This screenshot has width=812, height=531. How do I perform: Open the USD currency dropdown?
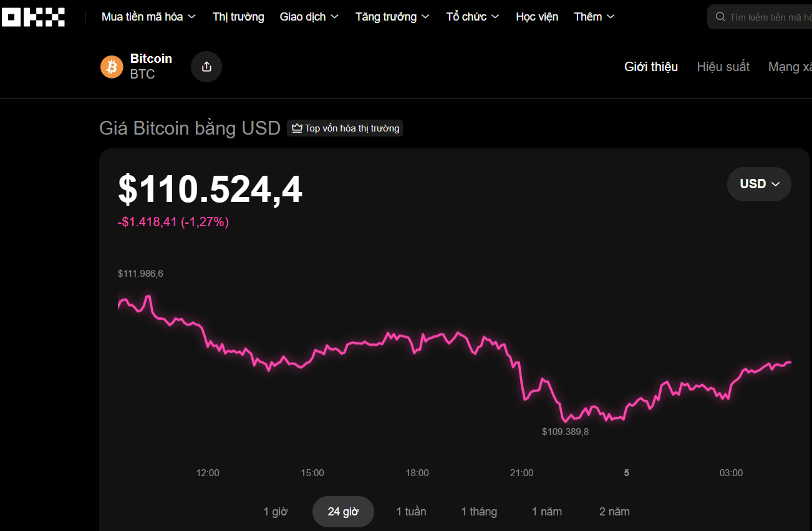click(x=759, y=184)
